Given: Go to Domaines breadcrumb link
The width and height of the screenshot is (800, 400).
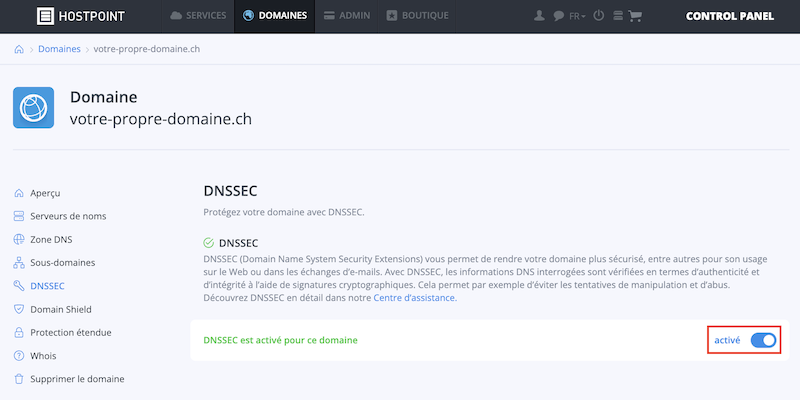Looking at the screenshot, I should point(59,49).
